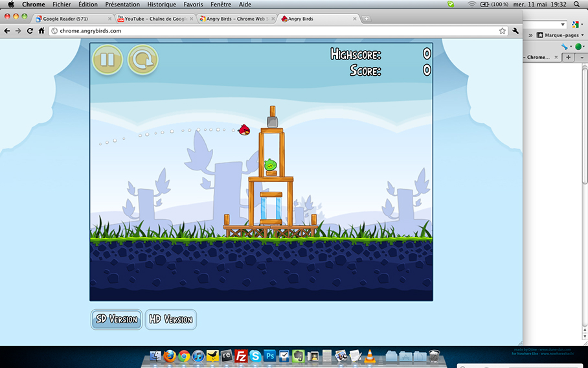The height and width of the screenshot is (368, 588).
Task: Open Photoshop from the Dock
Action: [269, 356]
